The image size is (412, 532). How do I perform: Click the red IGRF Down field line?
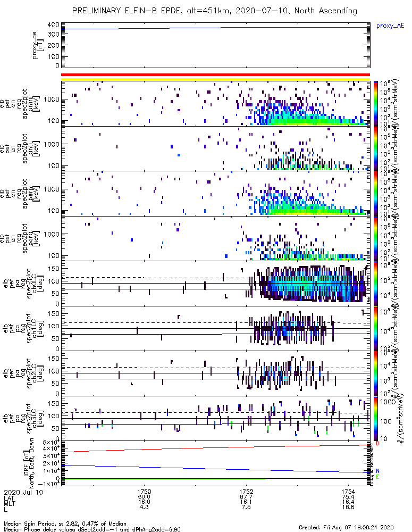(x=215, y=448)
